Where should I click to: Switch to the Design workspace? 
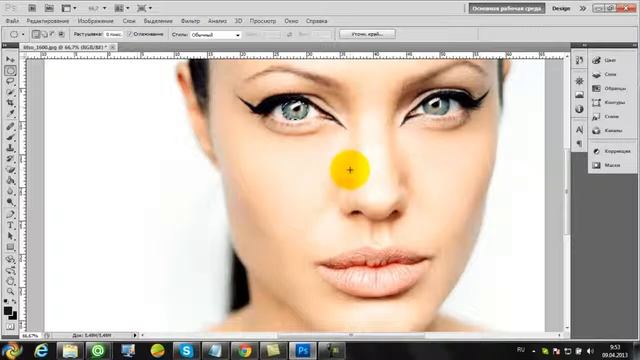561,8
